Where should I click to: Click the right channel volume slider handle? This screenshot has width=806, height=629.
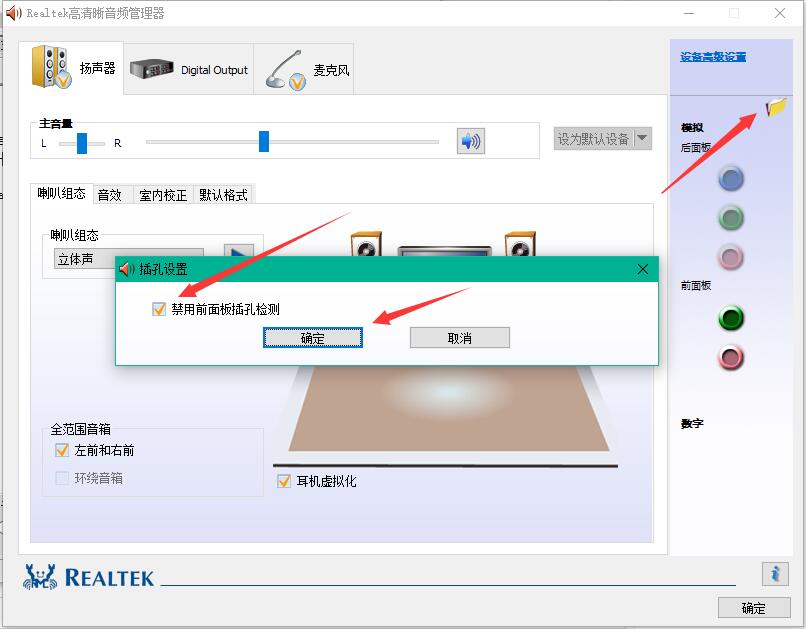coord(263,141)
